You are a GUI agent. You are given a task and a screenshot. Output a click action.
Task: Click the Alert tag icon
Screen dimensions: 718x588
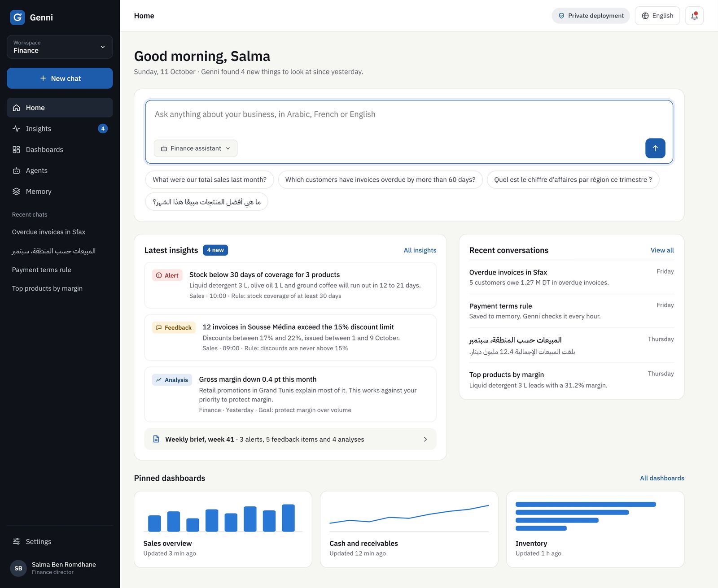(x=159, y=275)
